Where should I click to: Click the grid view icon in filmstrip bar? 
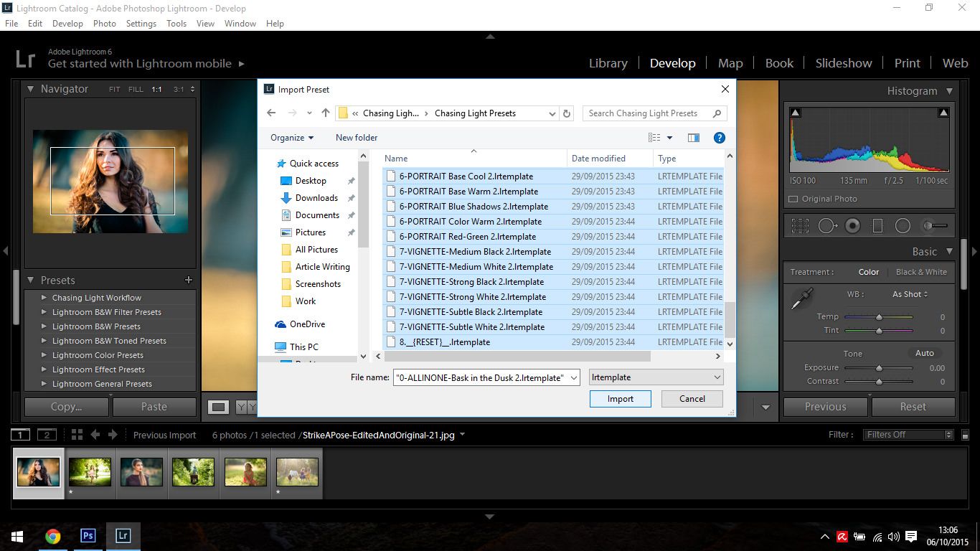point(77,435)
